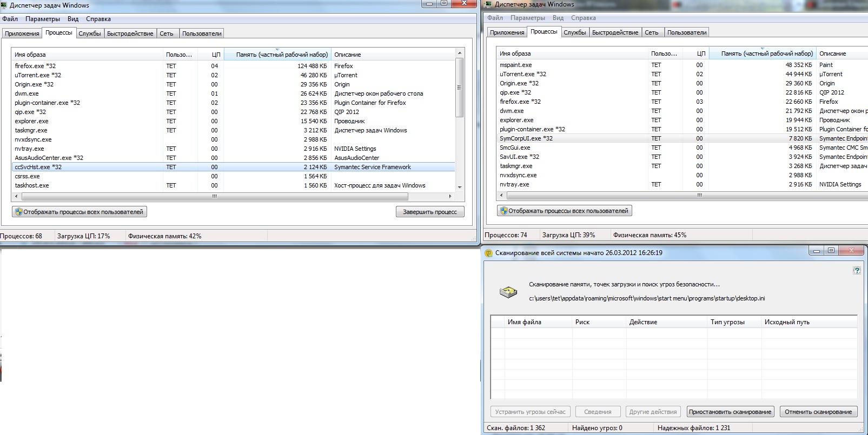This screenshot has width=868, height=435.
Task: Sort by Риск column in scan window
Action: pos(599,322)
